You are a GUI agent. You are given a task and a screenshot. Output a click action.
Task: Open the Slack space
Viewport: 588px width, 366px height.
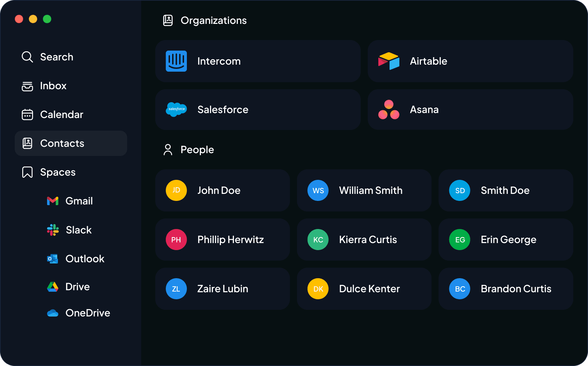[x=69, y=230]
